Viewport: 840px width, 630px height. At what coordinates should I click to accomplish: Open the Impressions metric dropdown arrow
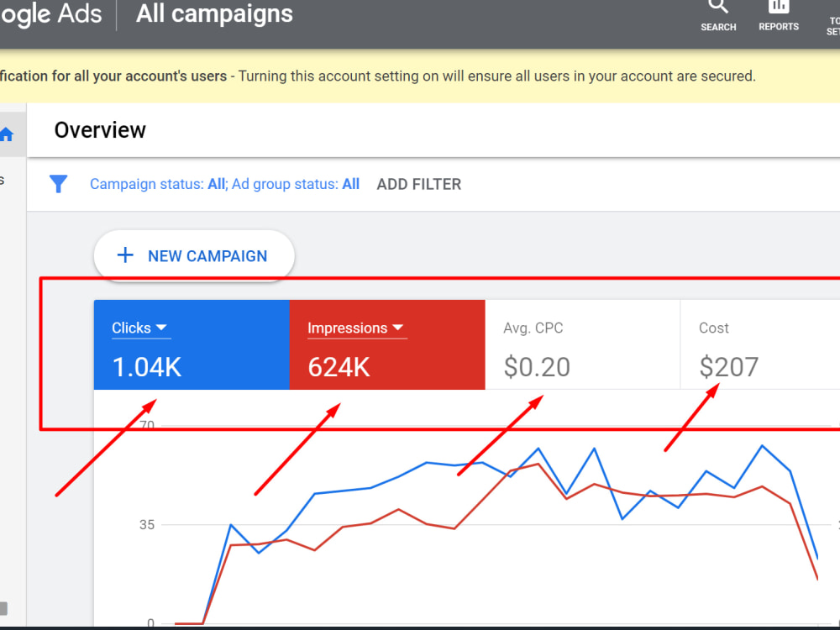(397, 328)
